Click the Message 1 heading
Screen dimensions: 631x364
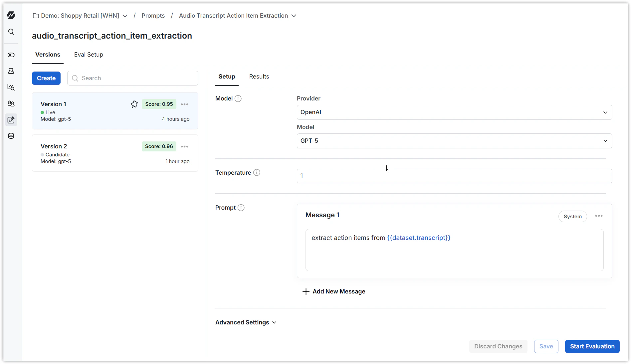coord(322,215)
